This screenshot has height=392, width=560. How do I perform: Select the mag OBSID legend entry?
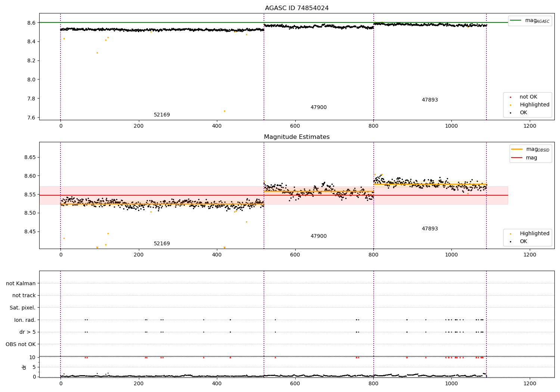pyautogui.click(x=530, y=149)
